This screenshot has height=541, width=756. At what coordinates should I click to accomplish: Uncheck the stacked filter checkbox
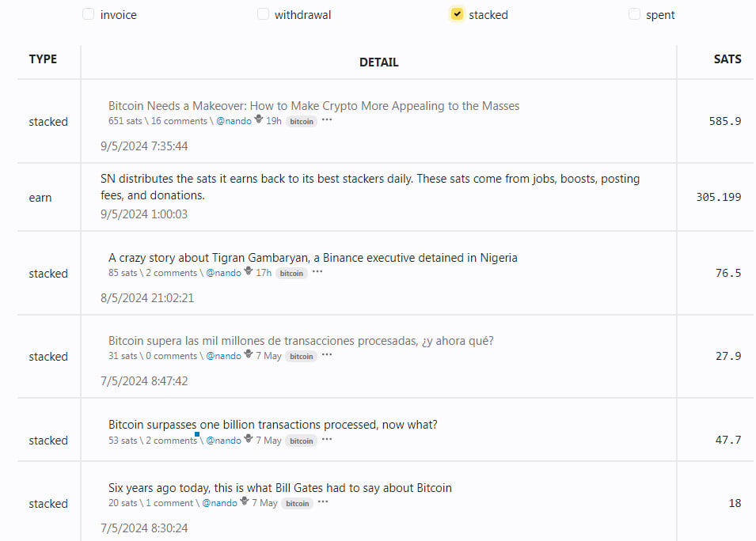click(457, 14)
